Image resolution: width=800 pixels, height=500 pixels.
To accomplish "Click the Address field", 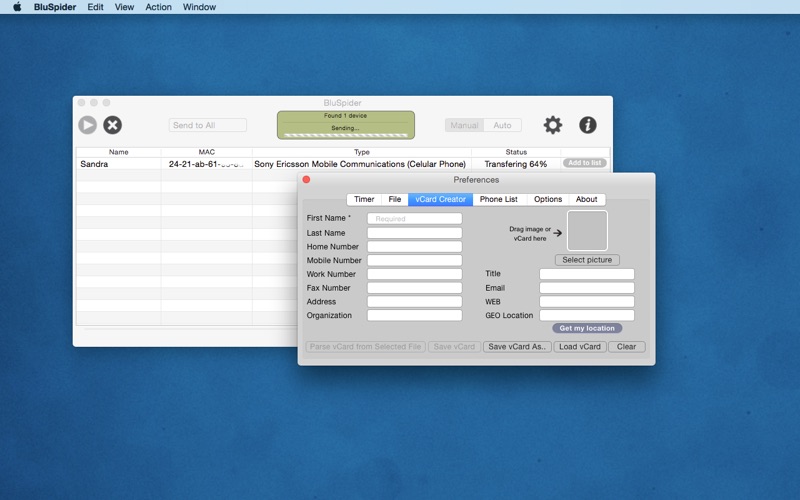I will coord(414,302).
